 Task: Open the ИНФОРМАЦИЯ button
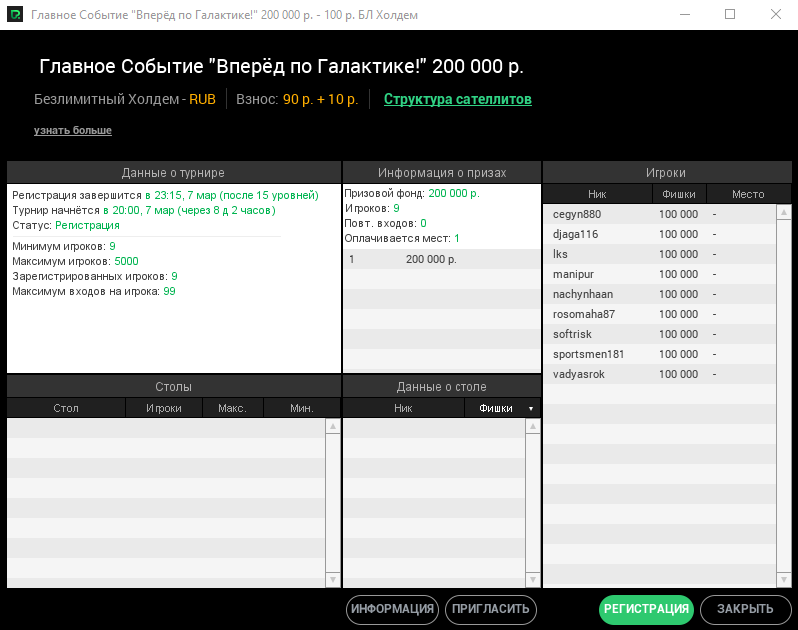(392, 609)
